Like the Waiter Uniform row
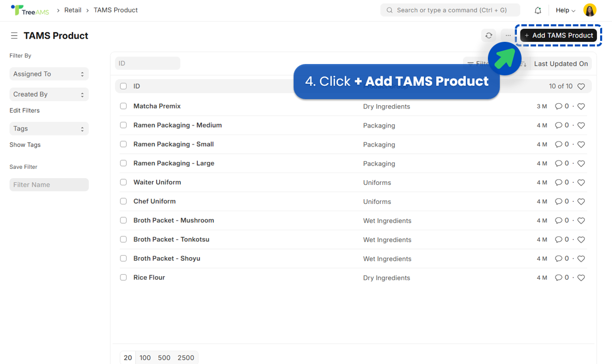Screen dimensions: 612x364 click(x=581, y=183)
